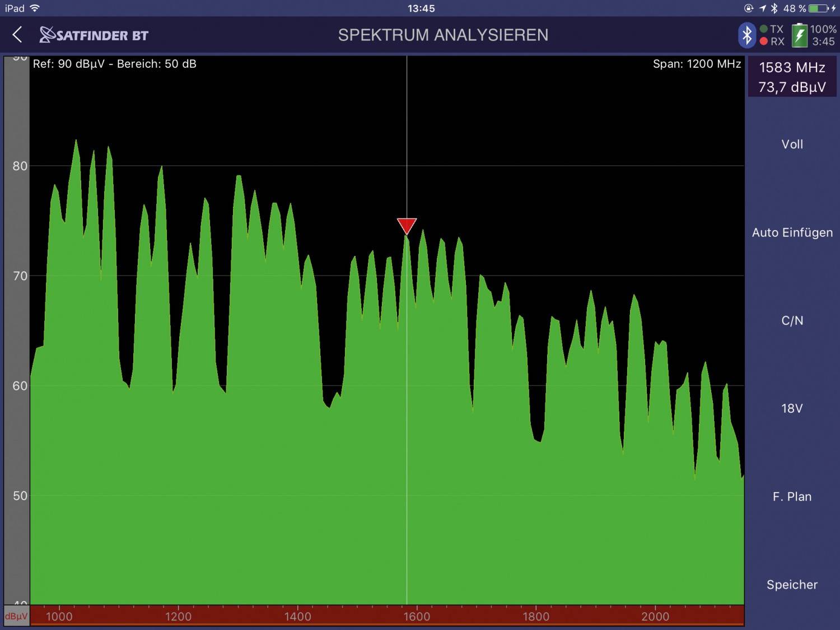Viewport: 840px width, 630px height.
Task: Tap the Ref: 90 dBµV range text
Action: pos(115,64)
